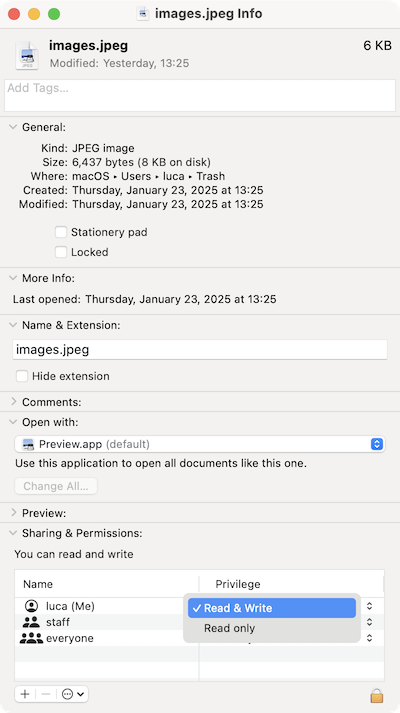Choose Read only in privilege menu
400x713 pixels.
272,628
